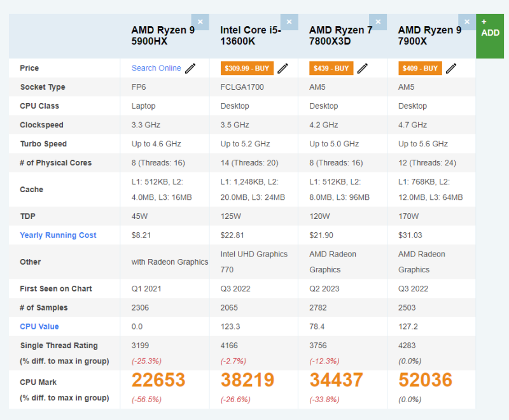509x420 pixels.
Task: Open Search Online price link
Action: (156, 68)
